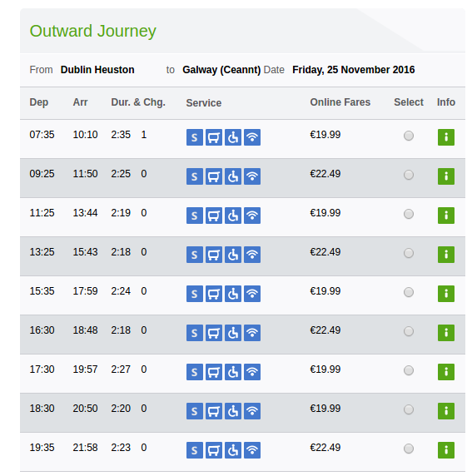This screenshot has height=476, width=472.
Task: Open info for the 19:35 departure
Action: coord(446,450)
